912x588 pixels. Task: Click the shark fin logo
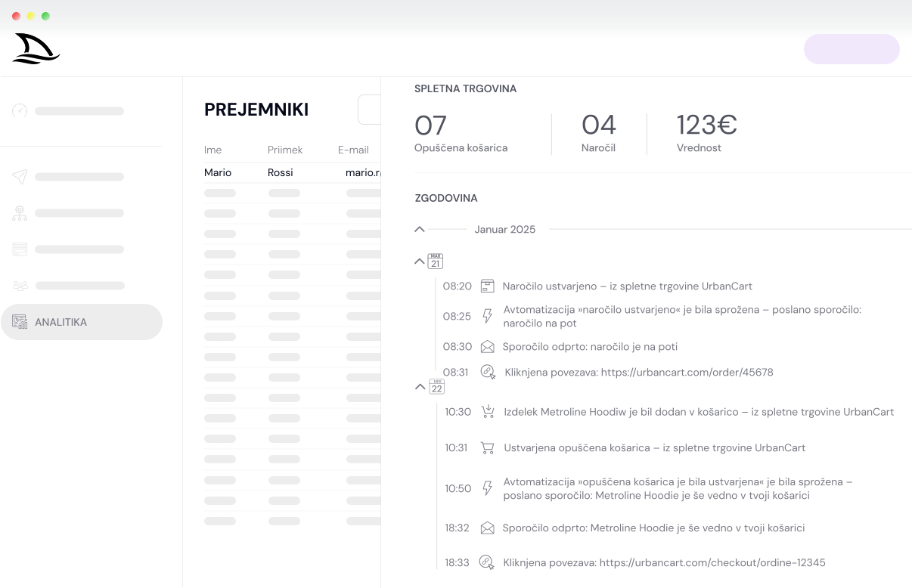(36, 48)
